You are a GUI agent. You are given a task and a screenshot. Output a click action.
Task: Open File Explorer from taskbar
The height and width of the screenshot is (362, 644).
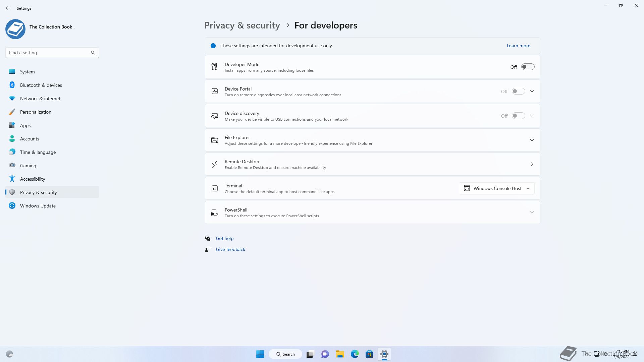340,354
